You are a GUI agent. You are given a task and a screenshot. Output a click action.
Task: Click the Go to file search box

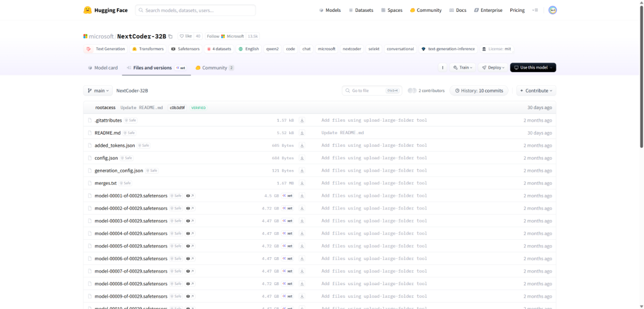(x=371, y=91)
